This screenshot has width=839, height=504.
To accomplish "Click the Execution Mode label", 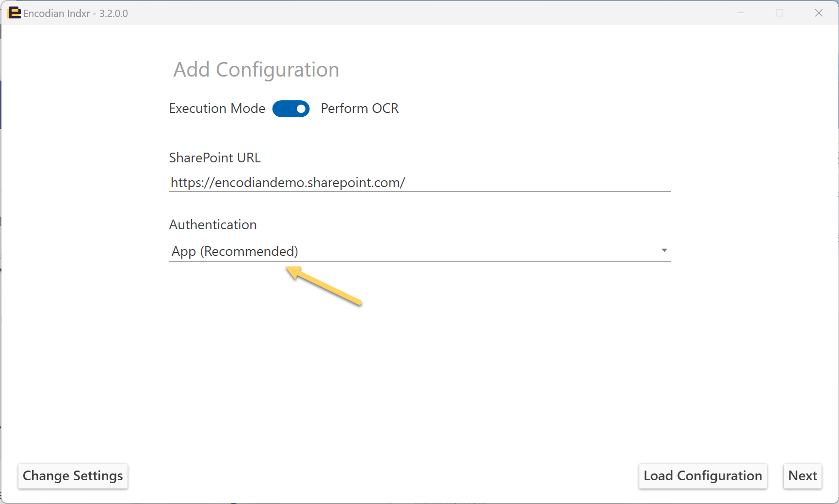I will (217, 109).
